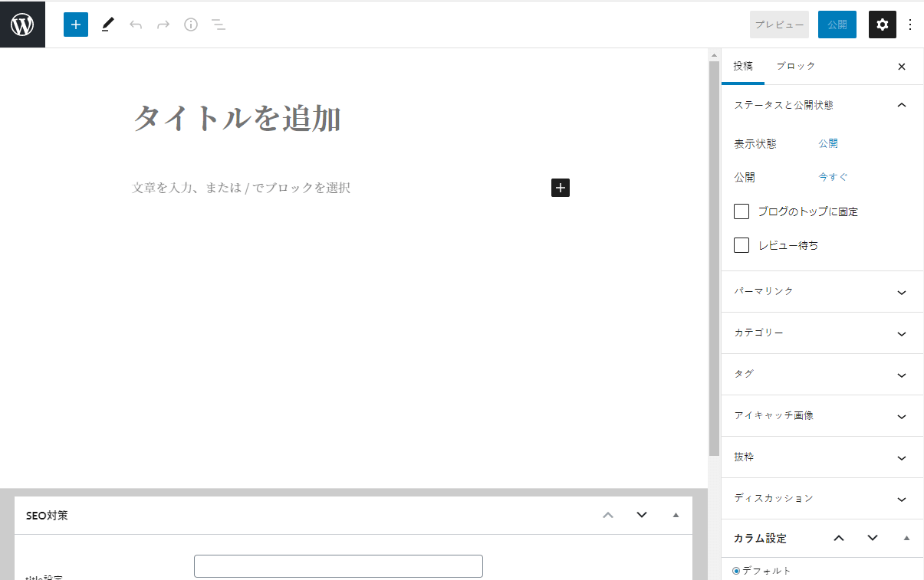The height and width of the screenshot is (580, 924).
Task: Select the 投稿 tab in the sidebar
Action: 742,66
